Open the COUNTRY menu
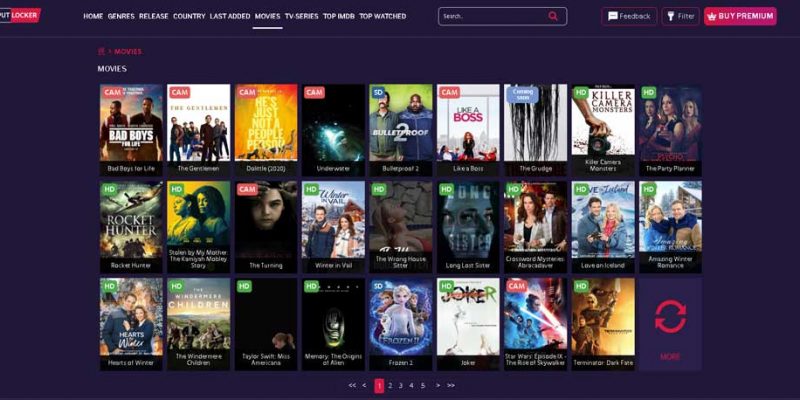Viewport: 800px width, 400px height. pos(189,16)
